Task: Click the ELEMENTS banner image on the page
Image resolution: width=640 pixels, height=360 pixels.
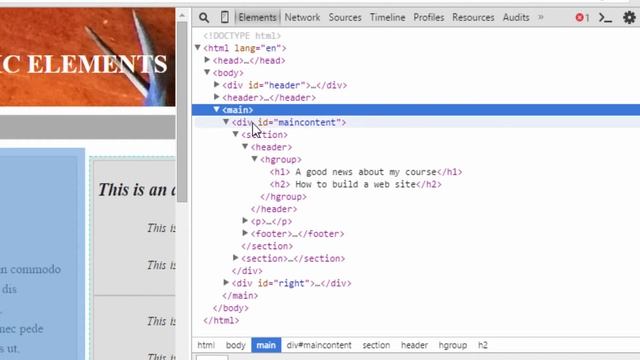Action: tap(87, 57)
